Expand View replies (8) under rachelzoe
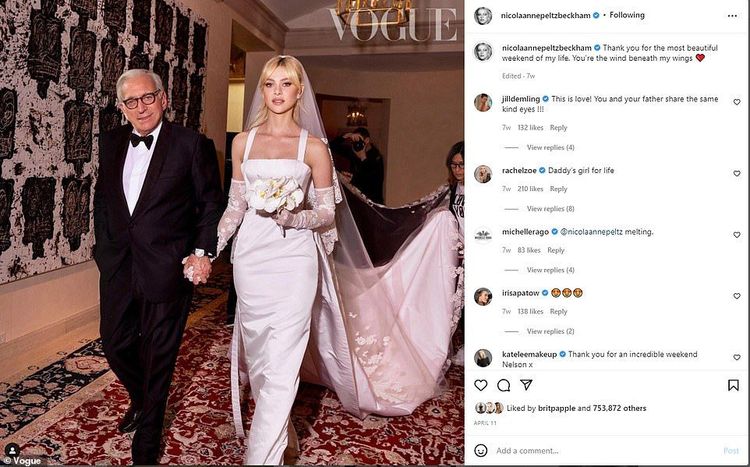 tap(551, 209)
